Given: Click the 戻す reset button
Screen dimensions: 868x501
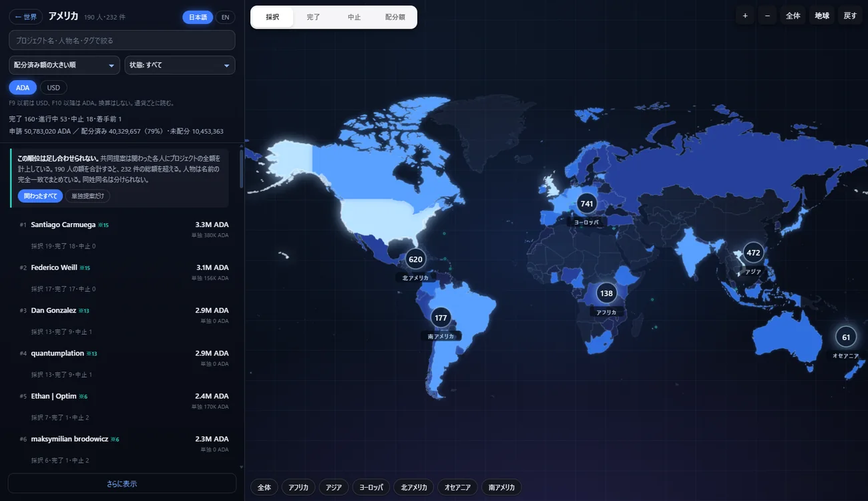Looking at the screenshot, I should 850,15.
